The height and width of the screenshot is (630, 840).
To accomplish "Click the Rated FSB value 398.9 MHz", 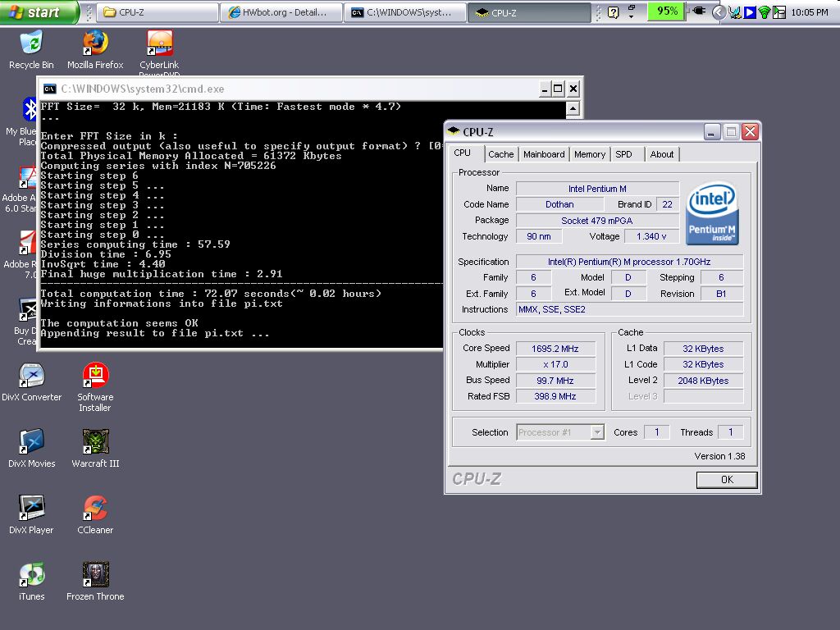I will [x=555, y=396].
